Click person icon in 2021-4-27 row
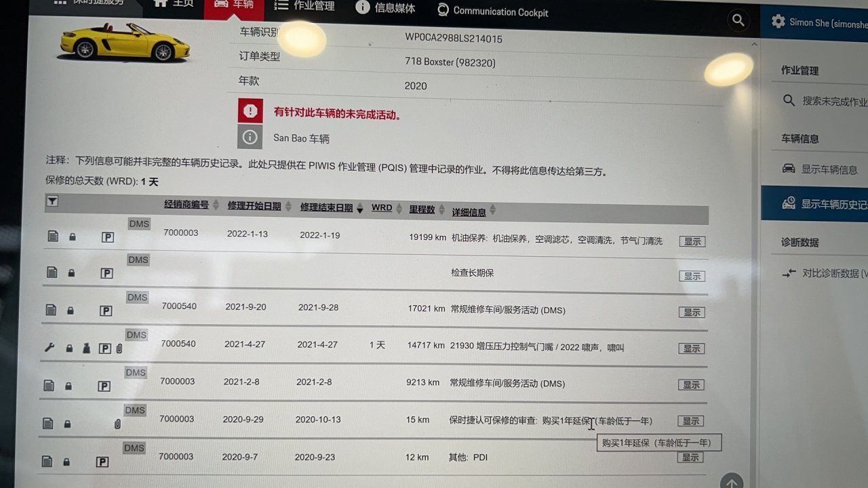The width and height of the screenshot is (868, 488). pos(86,349)
